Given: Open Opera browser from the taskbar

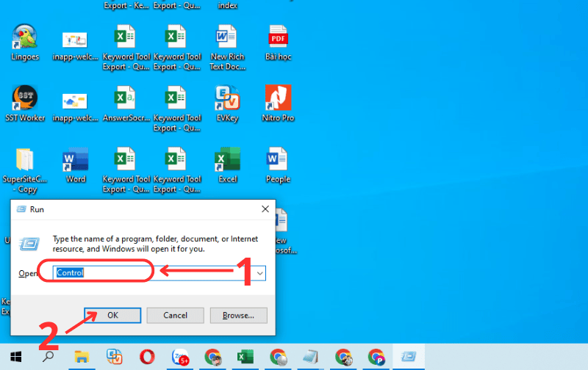Looking at the screenshot, I should tap(147, 357).
